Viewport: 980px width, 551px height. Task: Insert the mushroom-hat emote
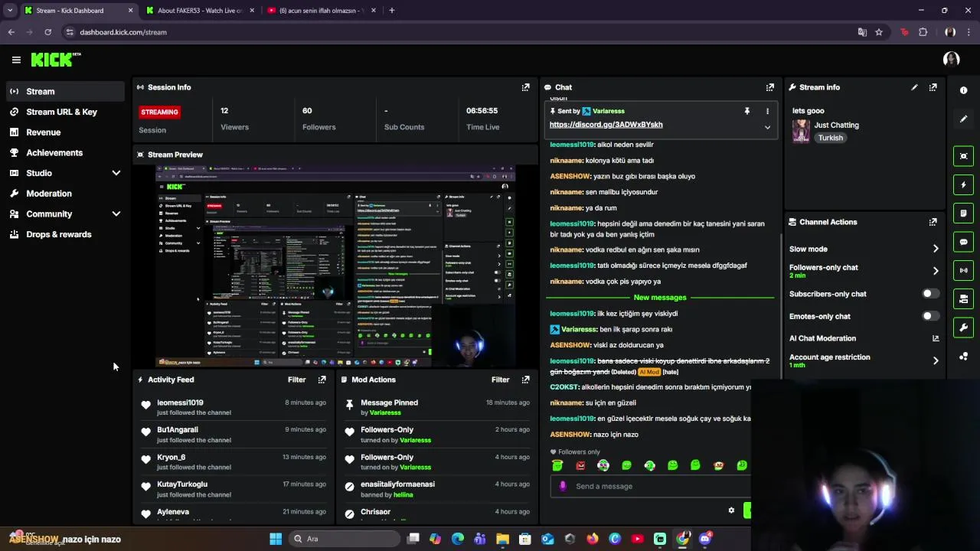[x=718, y=465]
